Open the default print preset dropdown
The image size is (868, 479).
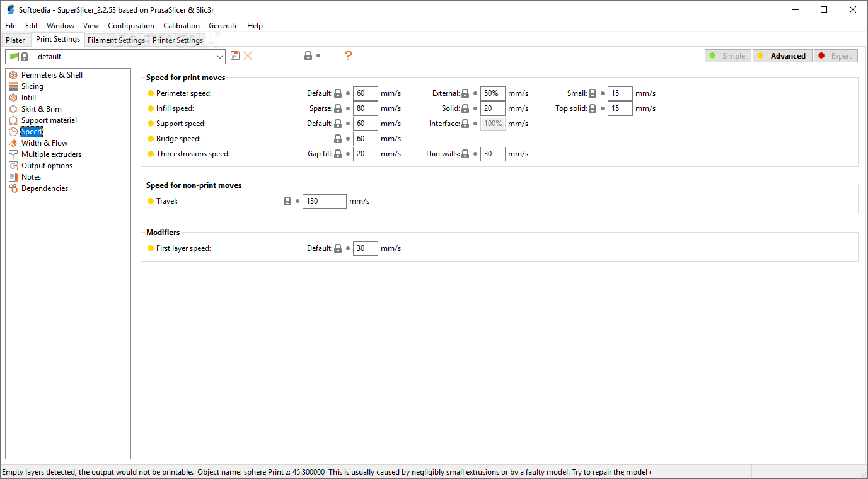[115, 57]
